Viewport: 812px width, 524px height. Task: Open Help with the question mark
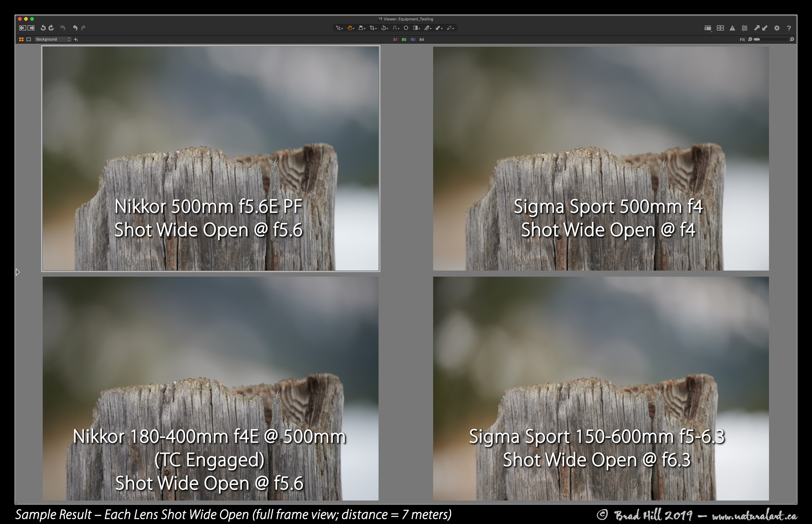789,28
